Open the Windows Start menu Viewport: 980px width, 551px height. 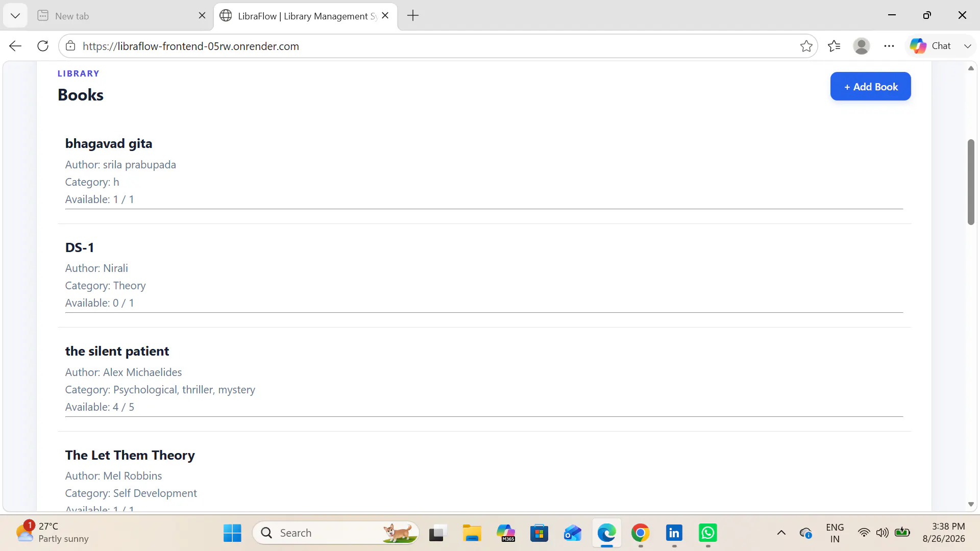click(x=232, y=533)
